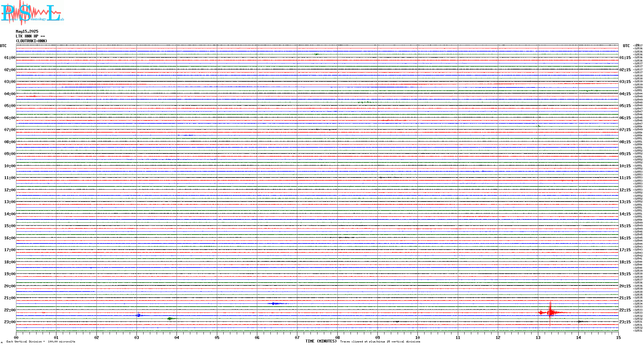644x346 pixels.
Task: Select the May15,2025 date text
Action: (x=27, y=31)
